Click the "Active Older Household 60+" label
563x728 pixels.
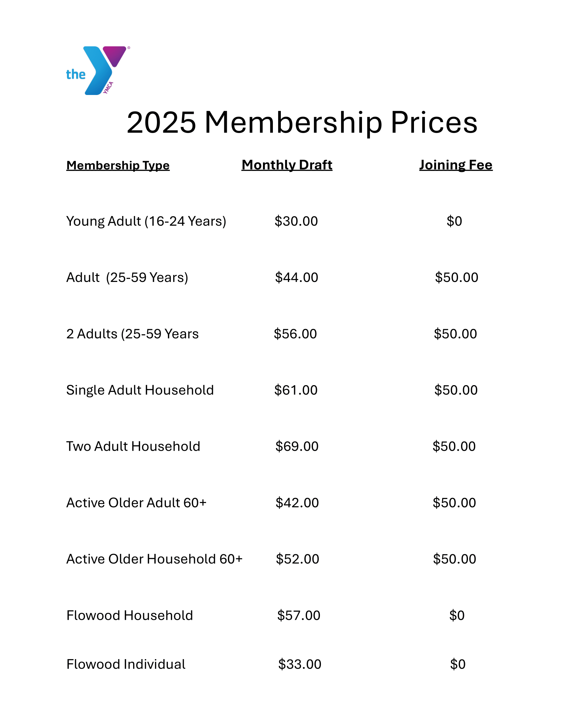tap(154, 559)
